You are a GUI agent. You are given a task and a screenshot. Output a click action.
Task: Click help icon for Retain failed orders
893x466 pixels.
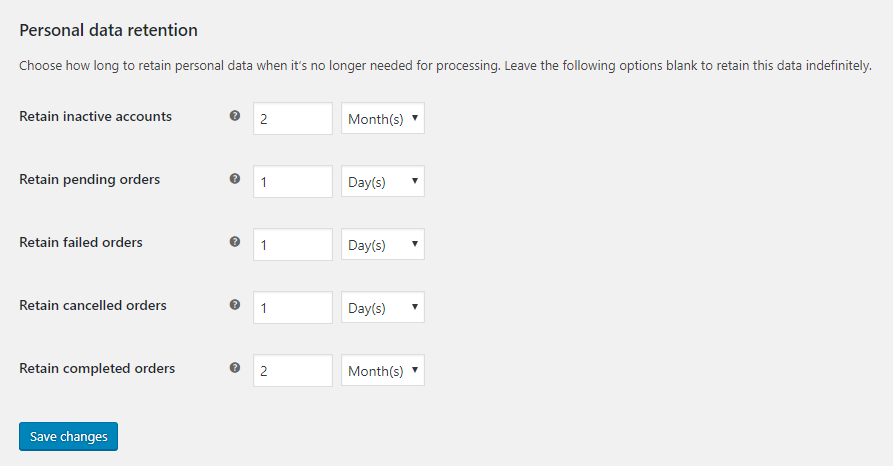click(x=235, y=242)
